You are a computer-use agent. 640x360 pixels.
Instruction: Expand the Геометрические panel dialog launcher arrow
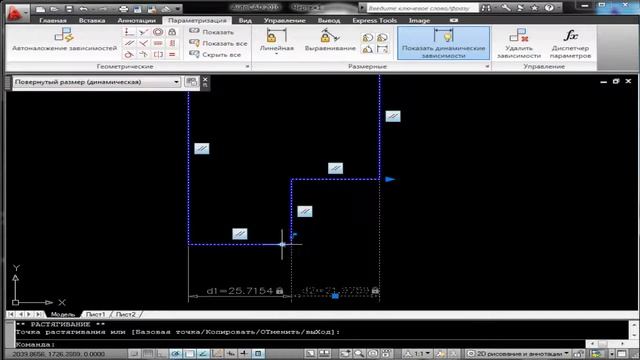click(x=247, y=67)
